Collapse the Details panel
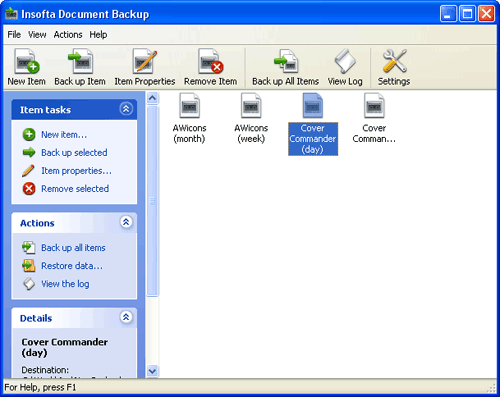 click(x=126, y=317)
